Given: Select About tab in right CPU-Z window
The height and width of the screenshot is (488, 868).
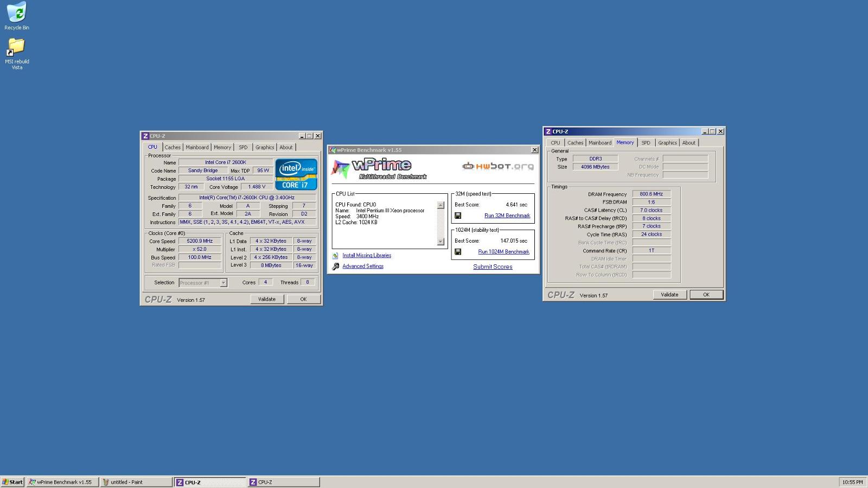Looking at the screenshot, I should [x=688, y=143].
